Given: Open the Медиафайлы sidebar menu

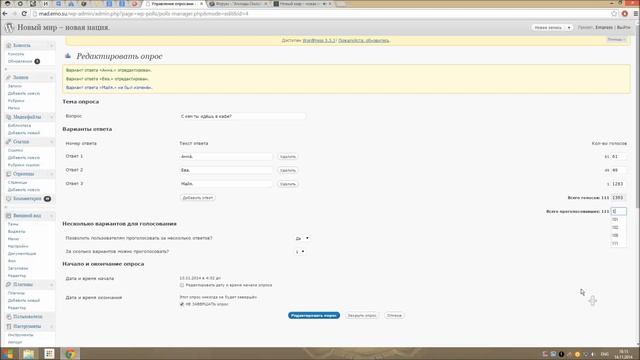Looking at the screenshot, I should 27,117.
